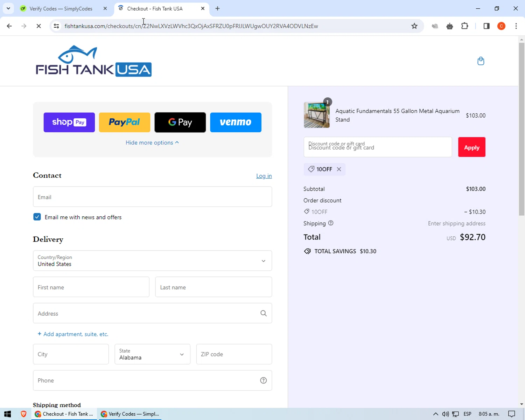The height and width of the screenshot is (420, 525).
Task: Open the network icon in system tray
Action: [455, 414]
